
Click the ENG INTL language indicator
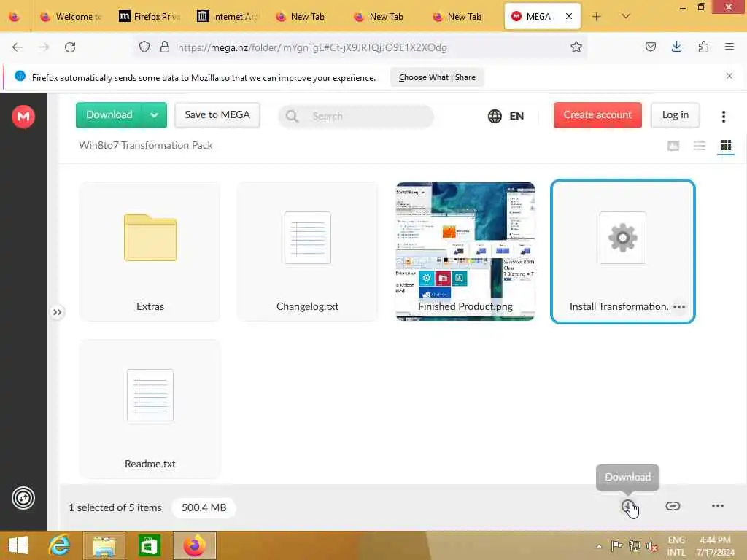pos(676,545)
